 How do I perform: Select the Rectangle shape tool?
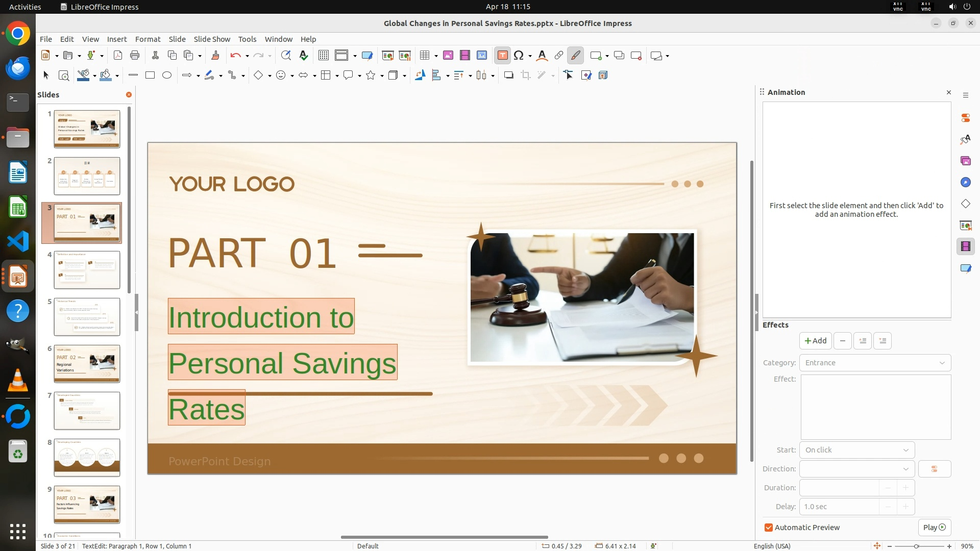pyautogui.click(x=150, y=75)
